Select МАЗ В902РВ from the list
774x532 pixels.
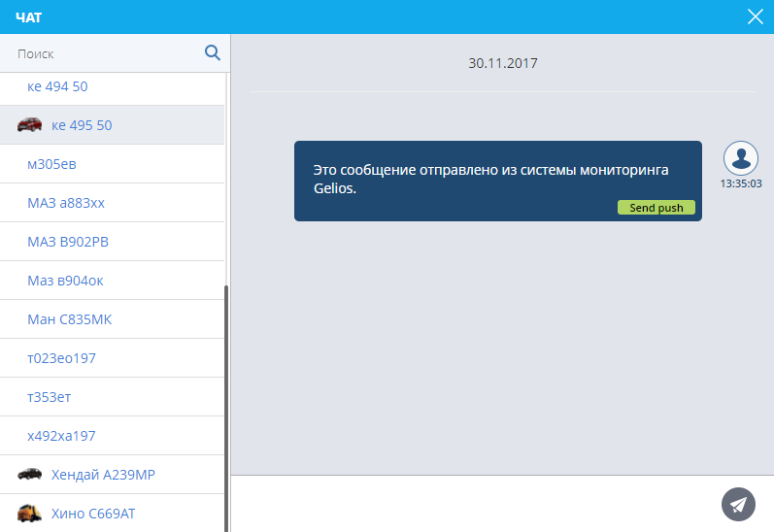click(68, 242)
